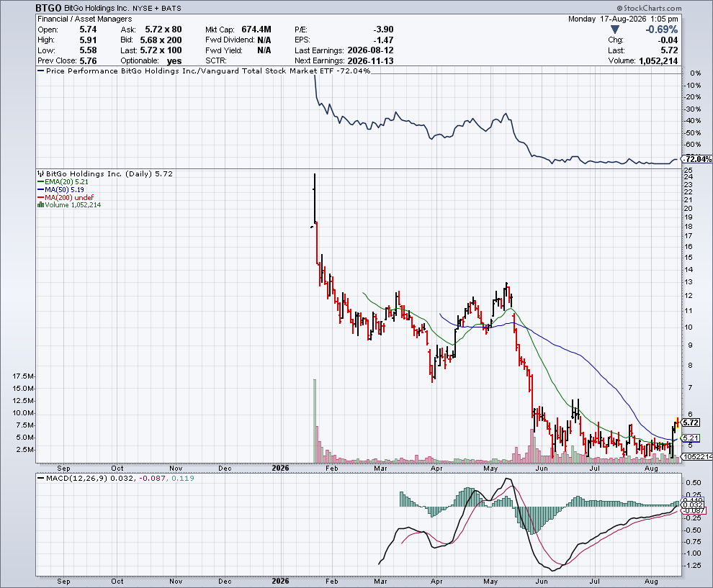The width and height of the screenshot is (713, 588).
Task: Click the Mkt Cap value 674.4M
Action: click(x=256, y=30)
